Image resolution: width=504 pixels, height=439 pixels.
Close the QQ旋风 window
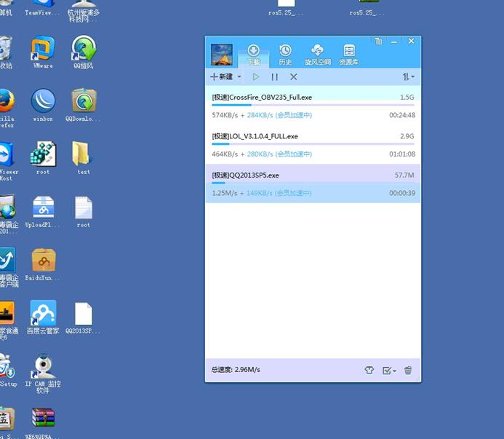coord(411,41)
